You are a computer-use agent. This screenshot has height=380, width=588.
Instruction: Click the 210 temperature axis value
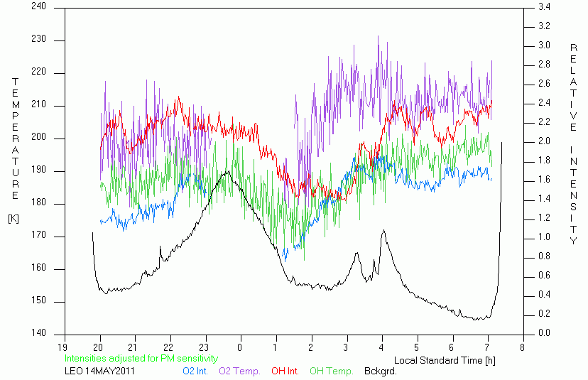(38, 104)
